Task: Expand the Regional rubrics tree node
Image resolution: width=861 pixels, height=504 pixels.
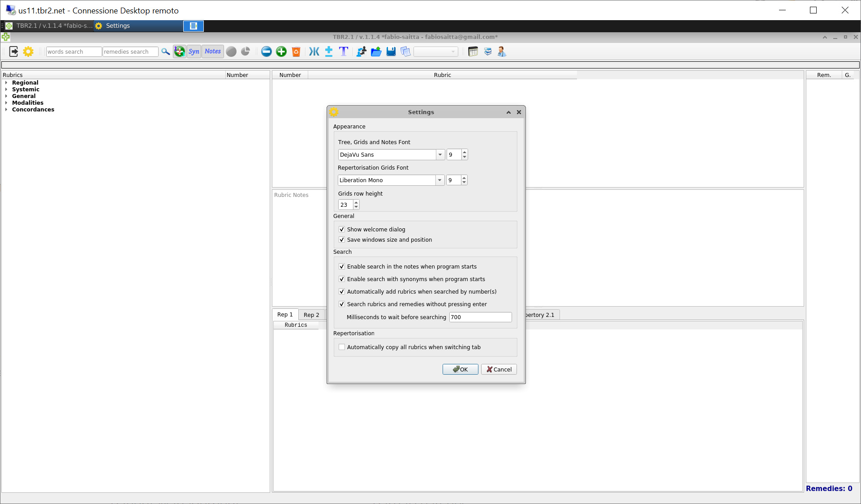Action: (x=6, y=83)
